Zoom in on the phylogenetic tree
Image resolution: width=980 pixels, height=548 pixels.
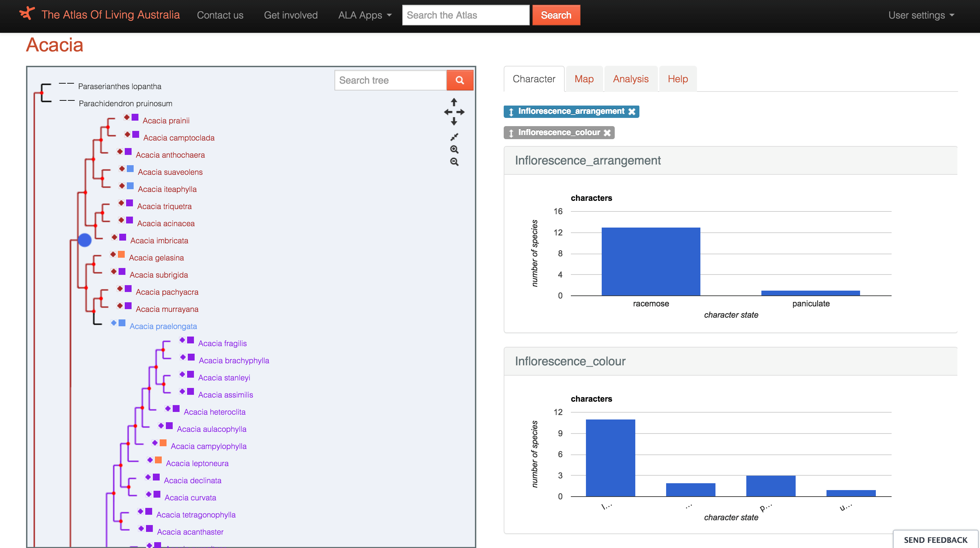pos(454,149)
